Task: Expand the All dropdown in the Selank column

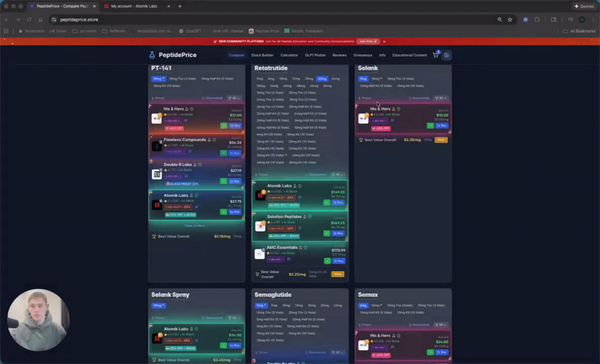Action: point(441,98)
